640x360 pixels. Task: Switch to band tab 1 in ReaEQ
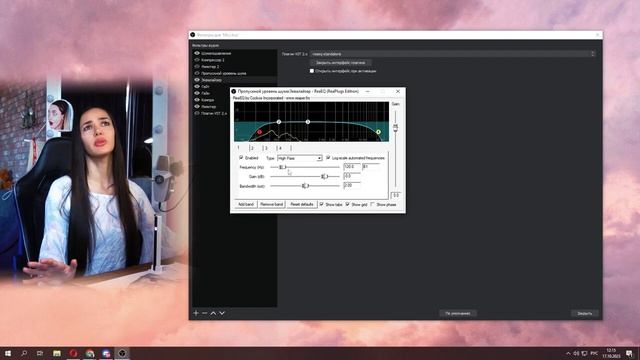pyautogui.click(x=241, y=148)
